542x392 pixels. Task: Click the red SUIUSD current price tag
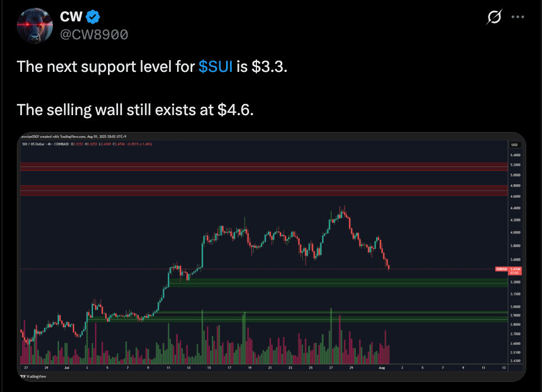click(508, 271)
